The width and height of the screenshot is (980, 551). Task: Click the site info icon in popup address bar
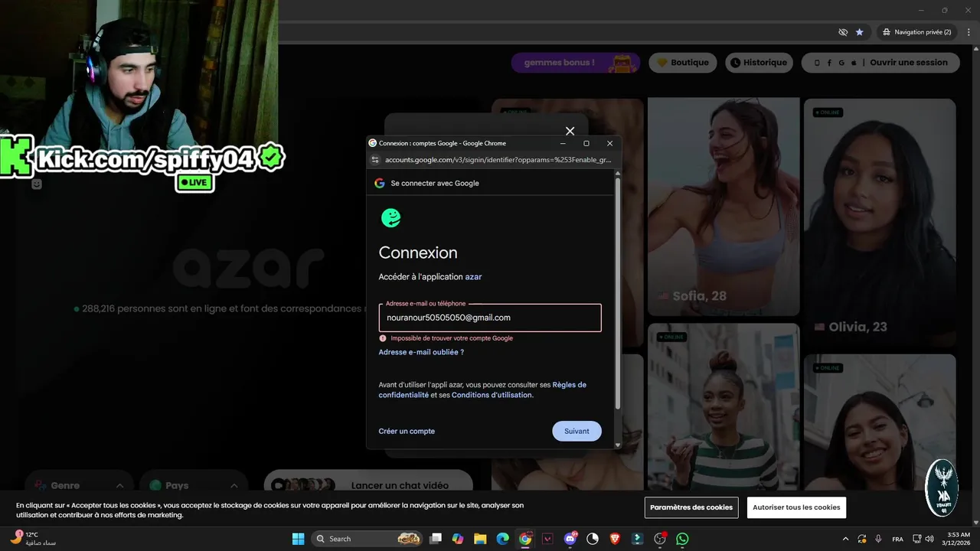click(375, 160)
